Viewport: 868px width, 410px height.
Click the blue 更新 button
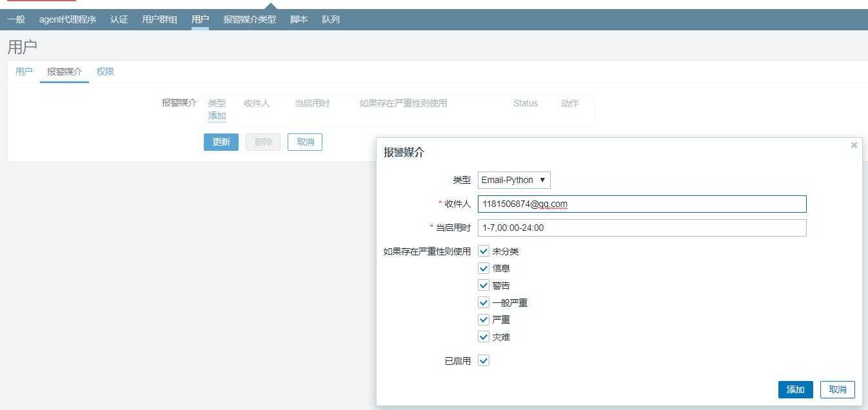(x=221, y=142)
